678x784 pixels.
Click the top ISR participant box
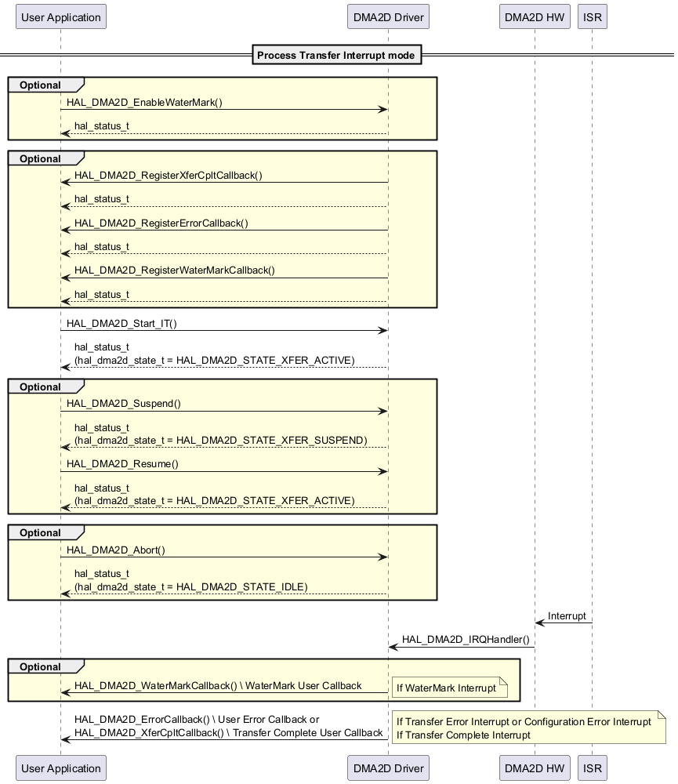[x=592, y=17]
